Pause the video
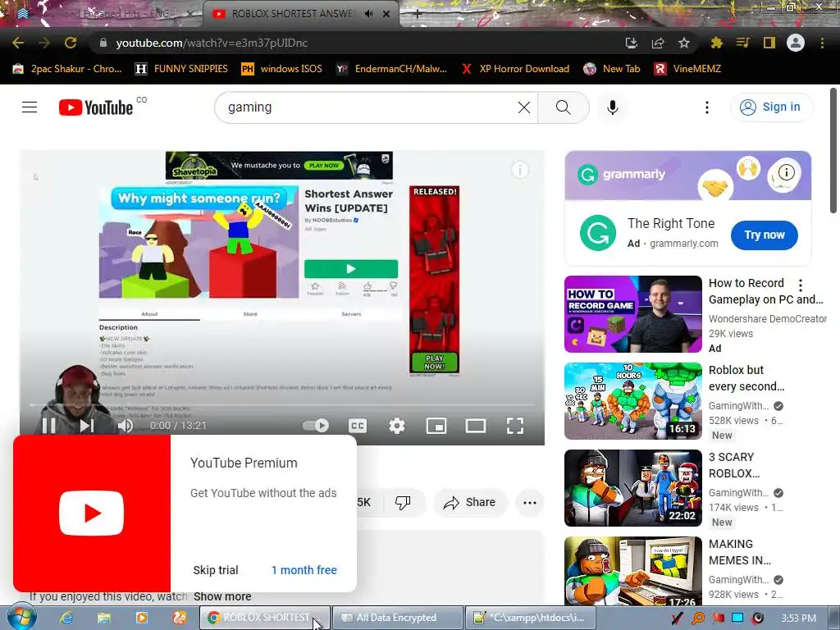The image size is (840, 630). pos(48,426)
